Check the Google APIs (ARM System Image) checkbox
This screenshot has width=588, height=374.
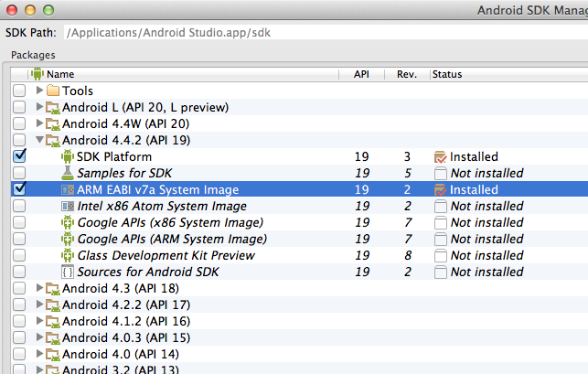(x=19, y=239)
